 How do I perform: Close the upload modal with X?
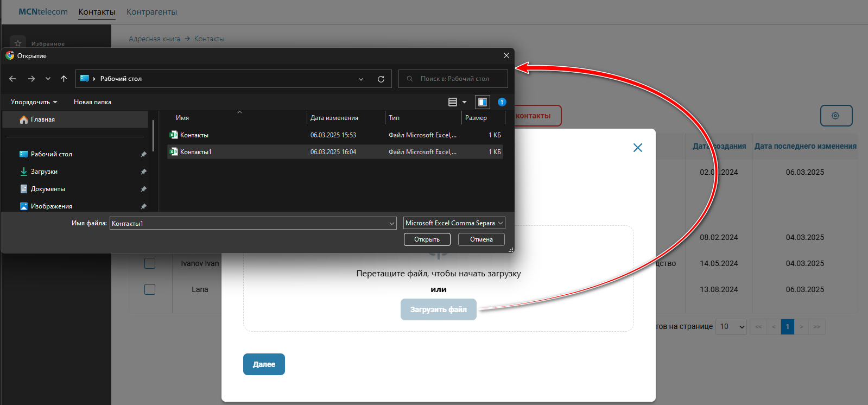638,148
